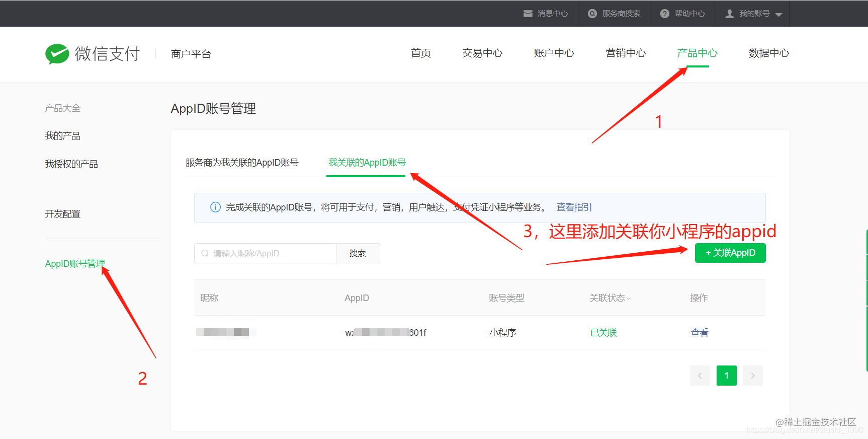Switch to 服务商为我关联的AppID账号 tab
868x439 pixels.
coord(242,163)
